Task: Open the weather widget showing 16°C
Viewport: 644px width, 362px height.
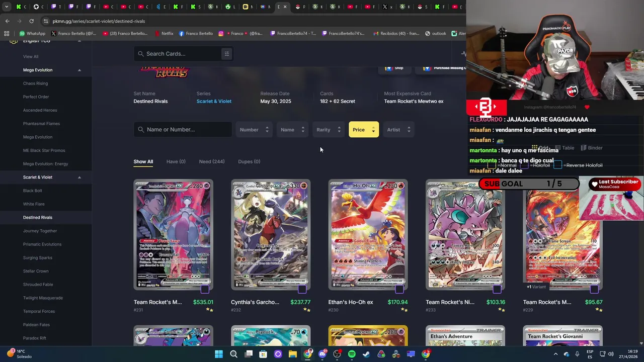Action: (x=20, y=354)
